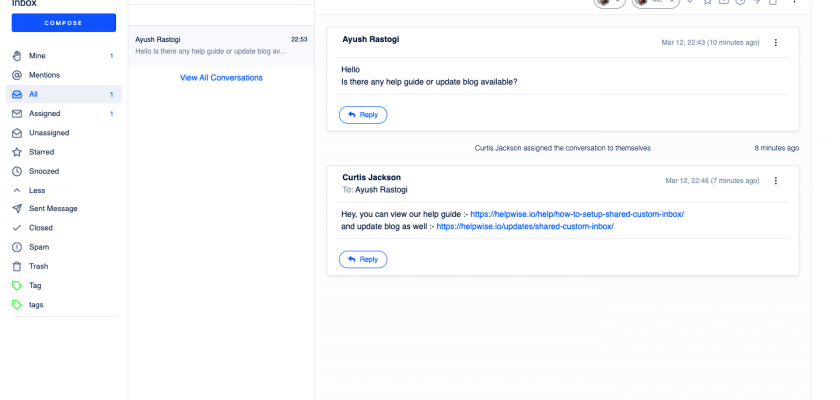Screen dimensions: 840x400
Task: Open the Starred folder
Action: pyautogui.click(x=41, y=152)
